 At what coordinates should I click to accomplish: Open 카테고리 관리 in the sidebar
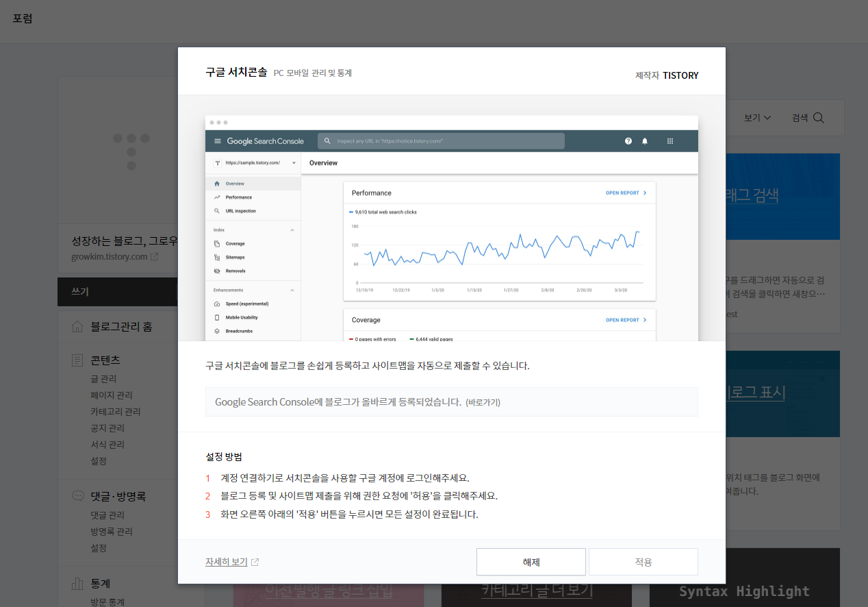116,412
